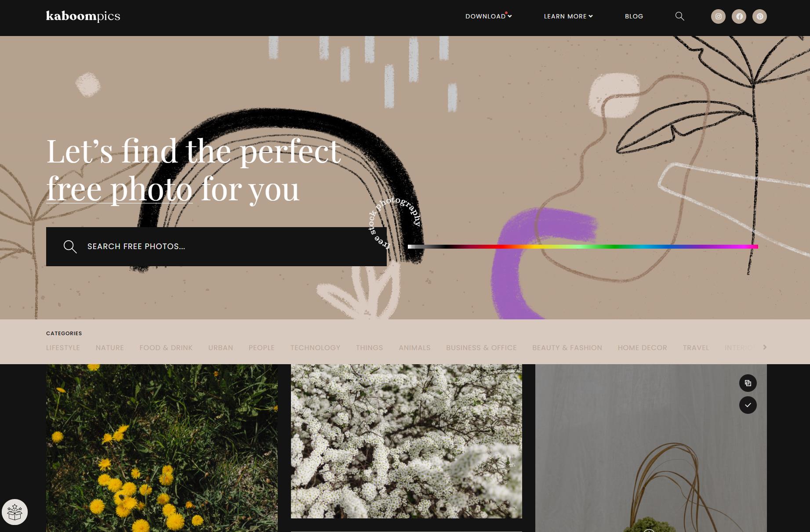Image resolution: width=810 pixels, height=532 pixels.
Task: Pick a color on the rainbow slider
Action: tap(583, 247)
